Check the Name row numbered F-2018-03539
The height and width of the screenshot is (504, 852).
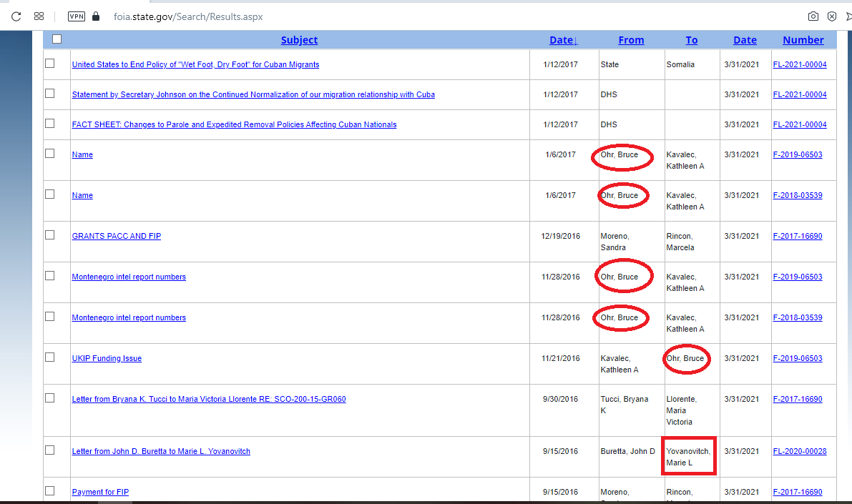50,194
